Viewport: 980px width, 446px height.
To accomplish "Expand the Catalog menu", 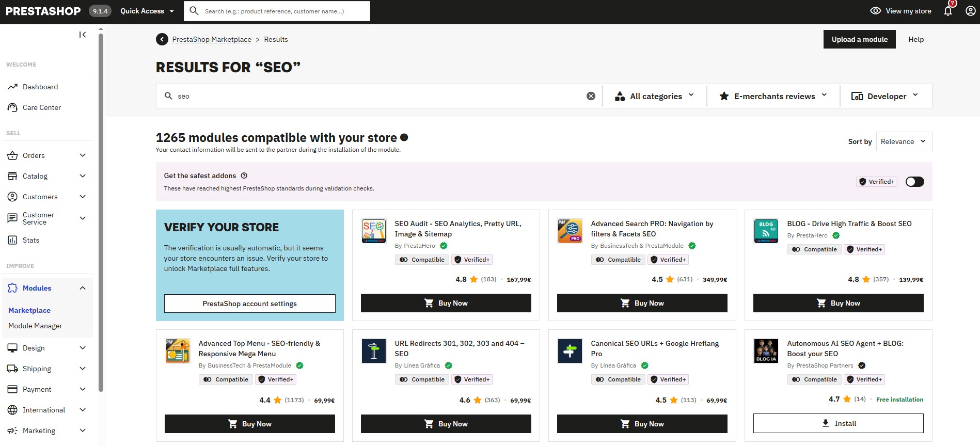I will pyautogui.click(x=83, y=176).
